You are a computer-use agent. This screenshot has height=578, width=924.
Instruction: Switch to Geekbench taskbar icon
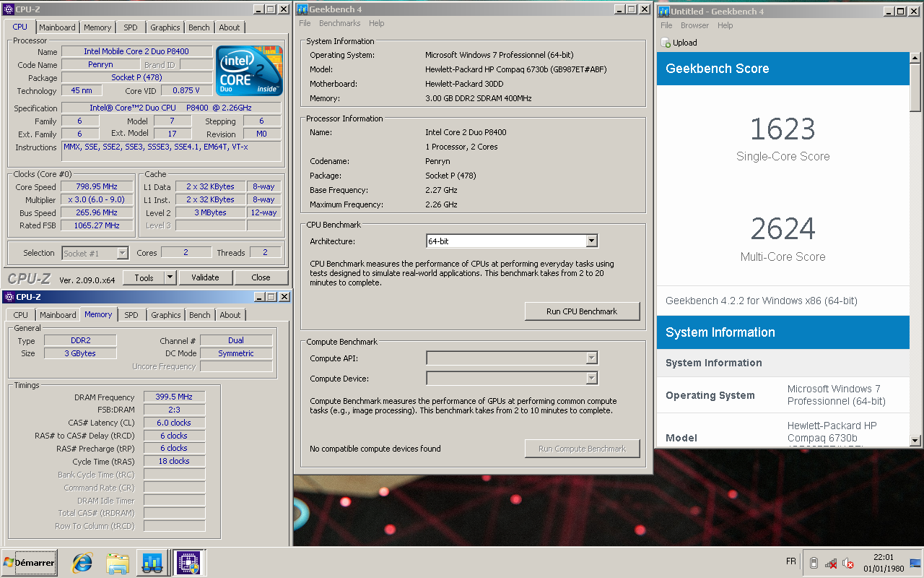coord(152,562)
